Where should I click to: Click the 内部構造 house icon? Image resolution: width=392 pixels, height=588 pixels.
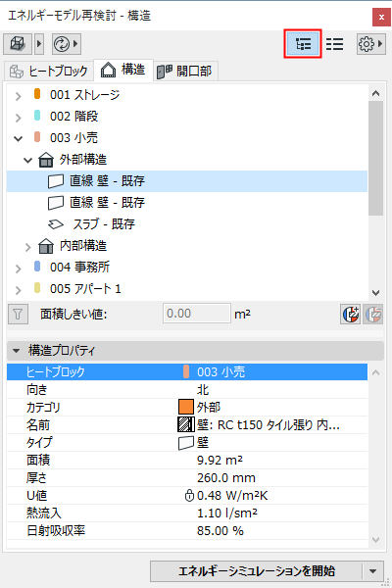[x=46, y=246]
